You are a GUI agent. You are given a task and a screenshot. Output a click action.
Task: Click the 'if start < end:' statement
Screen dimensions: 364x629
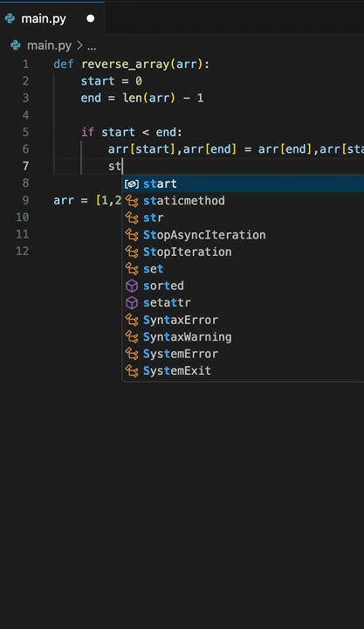(x=132, y=133)
